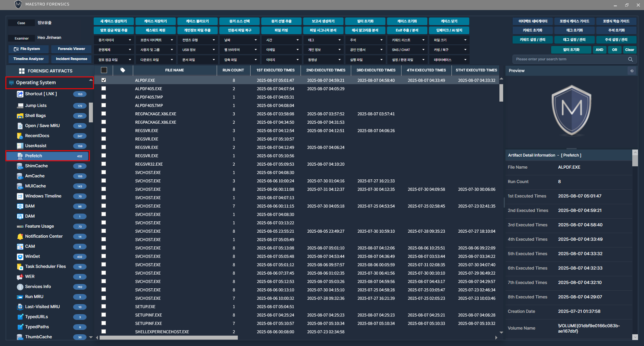Expand the SNS / CHAT dropdown

pos(407,50)
